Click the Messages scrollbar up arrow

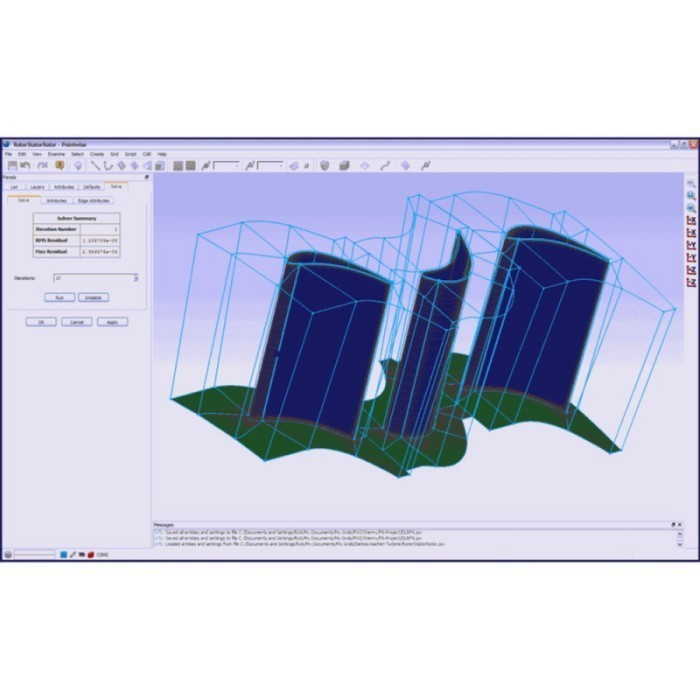point(680,533)
